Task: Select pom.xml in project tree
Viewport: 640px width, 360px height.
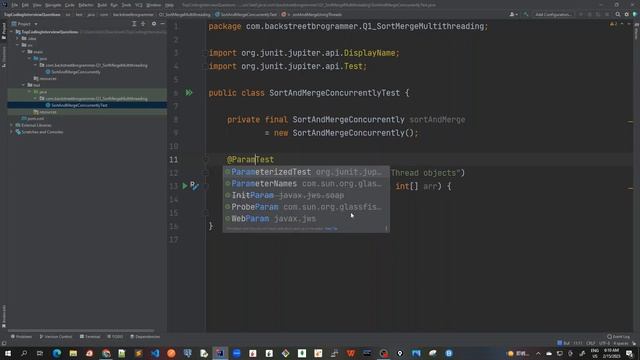Action: [33, 118]
